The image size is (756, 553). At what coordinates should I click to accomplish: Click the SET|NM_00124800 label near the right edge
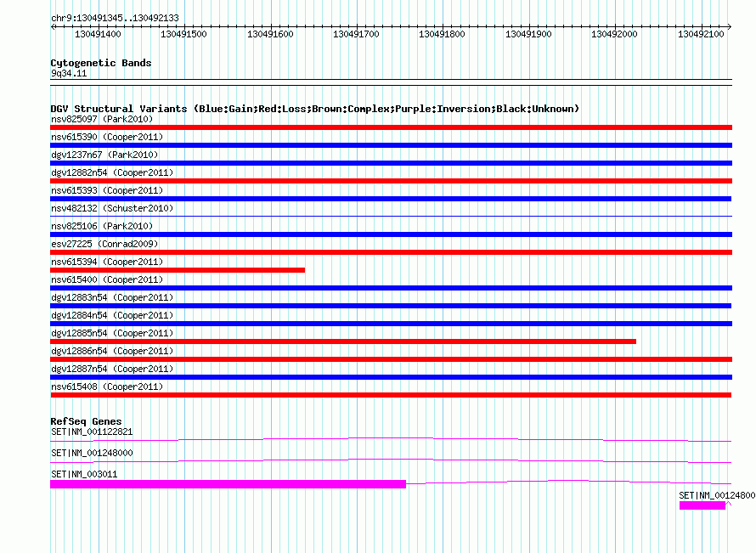[717, 495]
